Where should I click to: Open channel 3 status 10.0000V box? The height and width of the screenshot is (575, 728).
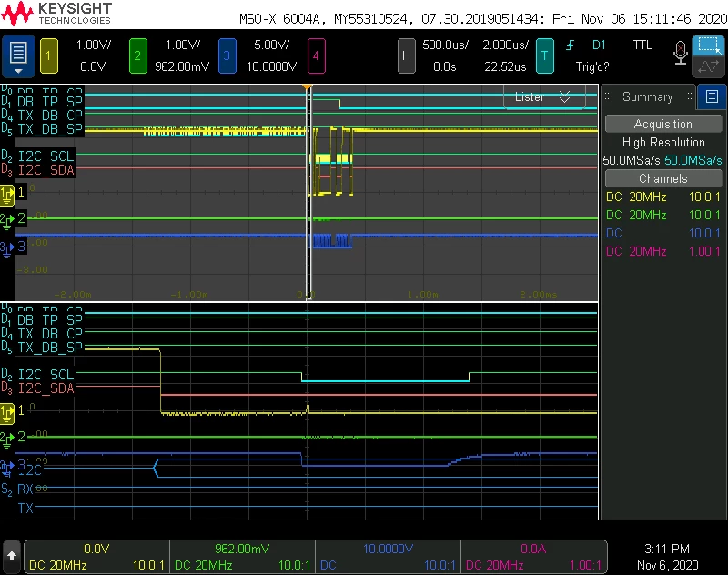coord(388,557)
